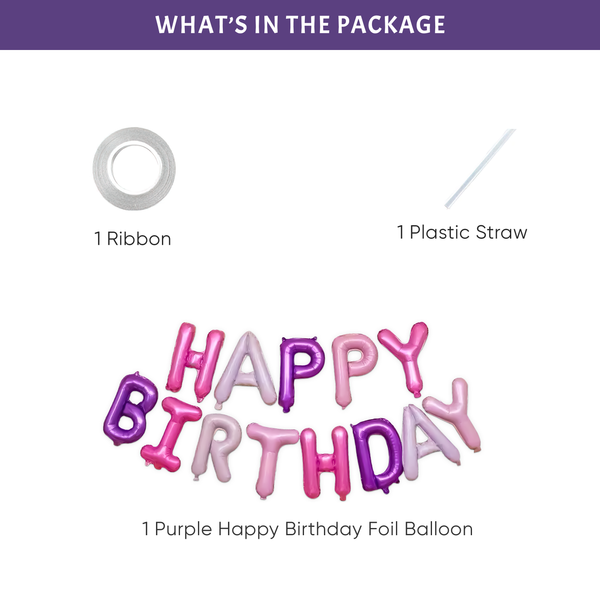Viewport: 600px width, 600px height.
Task: Select the "1 Plastic Straw" label
Action: pyautogui.click(x=462, y=232)
